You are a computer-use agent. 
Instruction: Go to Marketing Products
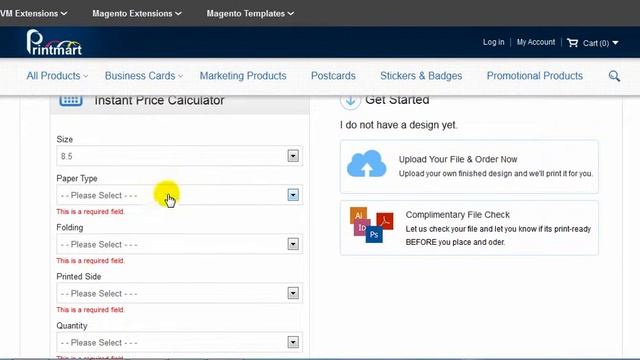[x=243, y=76]
